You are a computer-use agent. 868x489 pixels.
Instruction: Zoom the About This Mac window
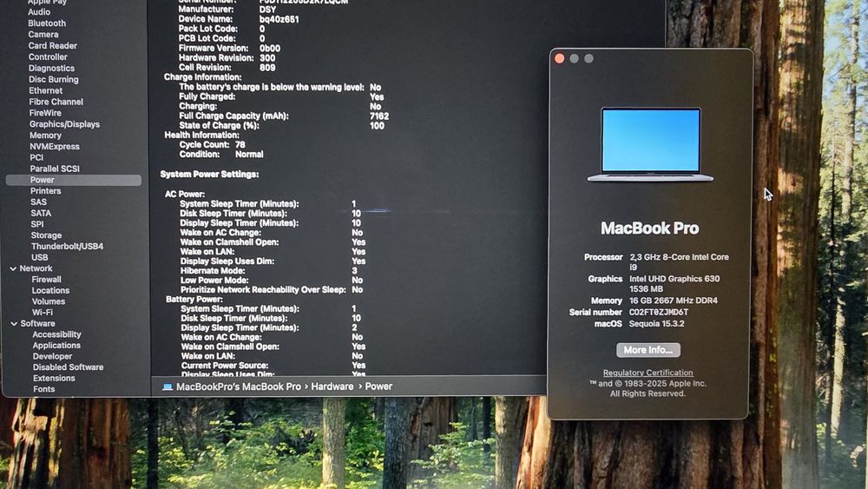pos(589,59)
